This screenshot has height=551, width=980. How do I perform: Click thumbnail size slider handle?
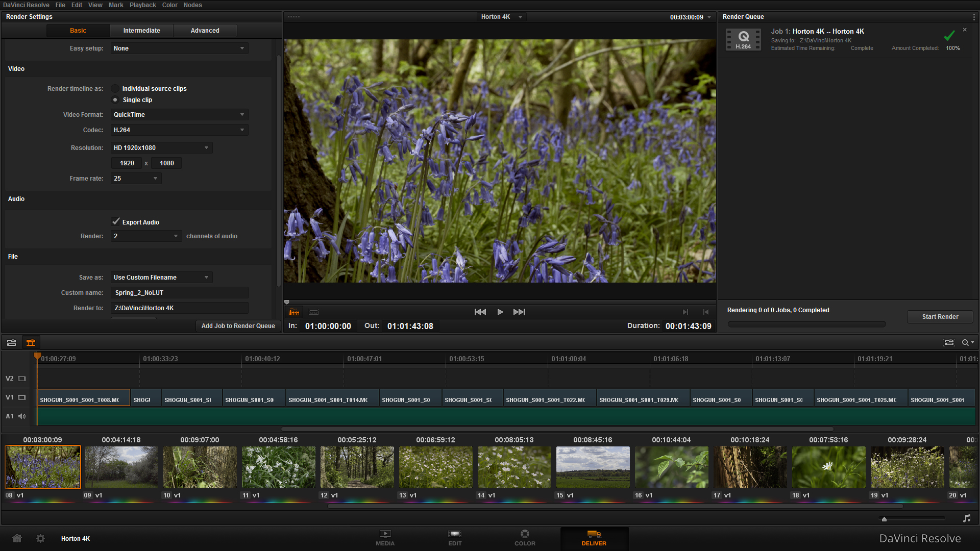[884, 519]
